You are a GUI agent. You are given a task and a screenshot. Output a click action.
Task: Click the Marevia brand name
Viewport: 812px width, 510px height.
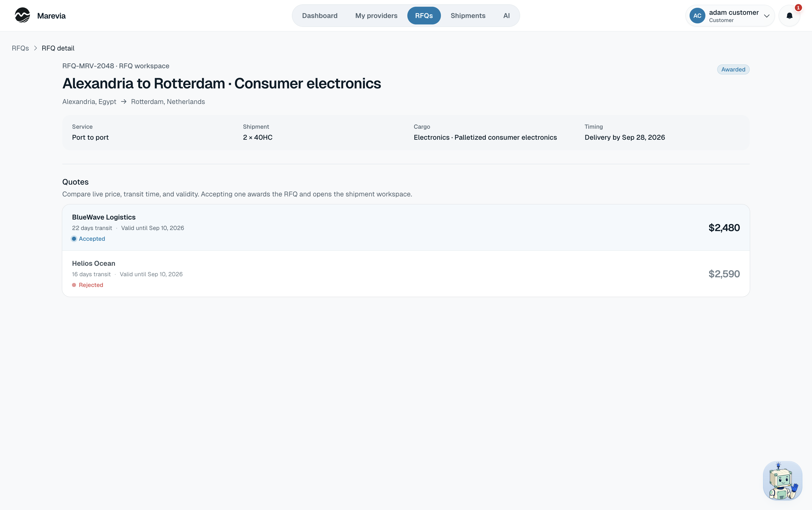[51, 16]
